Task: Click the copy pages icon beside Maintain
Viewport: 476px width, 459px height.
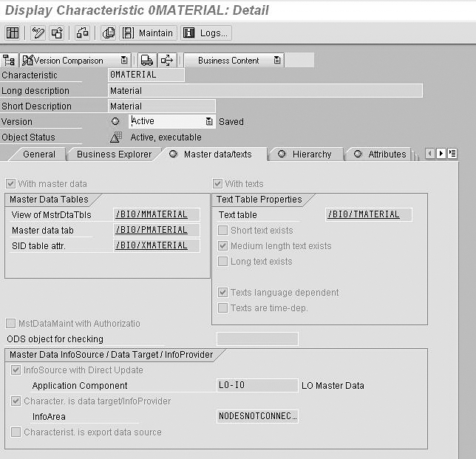Action: [109, 33]
